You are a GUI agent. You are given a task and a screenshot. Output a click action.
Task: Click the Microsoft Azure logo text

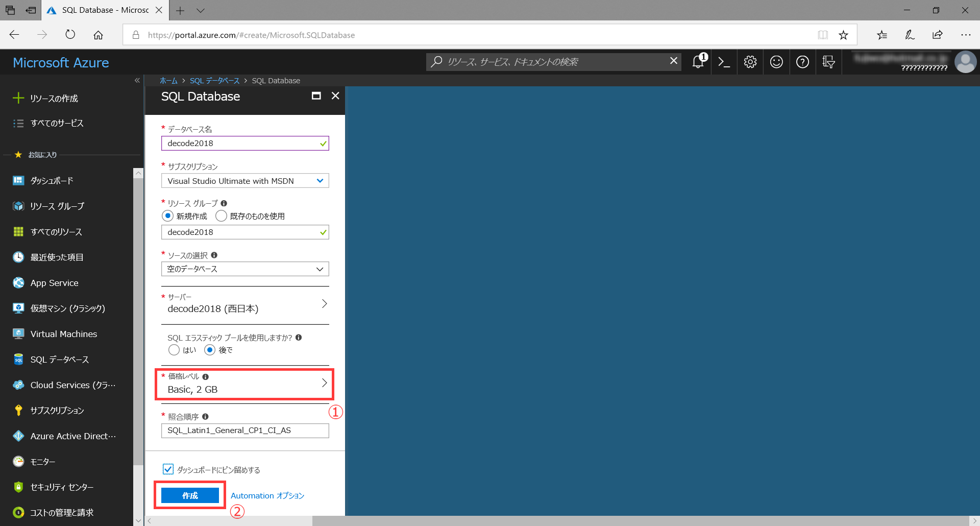(x=61, y=62)
